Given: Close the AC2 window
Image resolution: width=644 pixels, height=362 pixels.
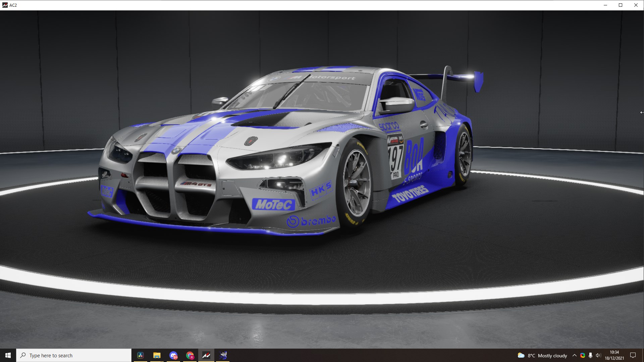Looking at the screenshot, I should point(636,5).
